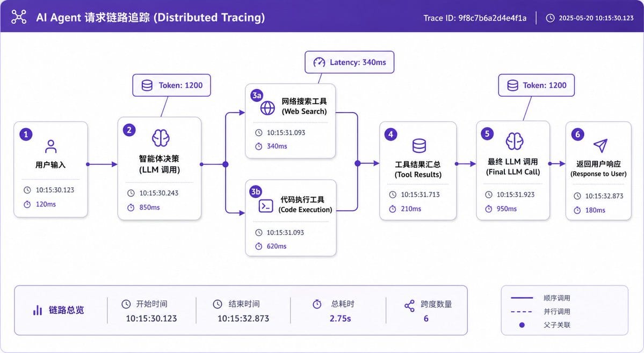Click the 10:15:30.123 timestamp in 用户输入 card
Image resolution: width=644 pixels, height=353 pixels.
[x=55, y=190]
